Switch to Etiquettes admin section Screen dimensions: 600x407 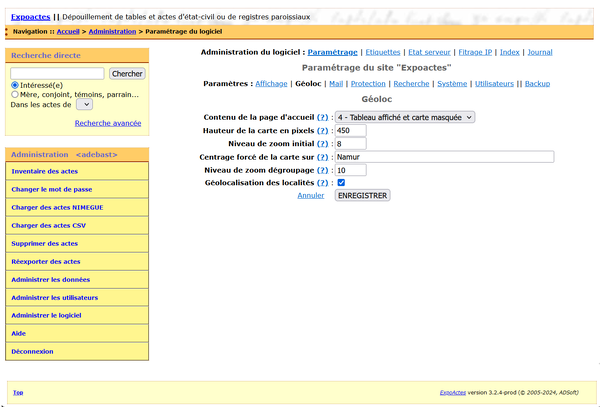(383, 52)
